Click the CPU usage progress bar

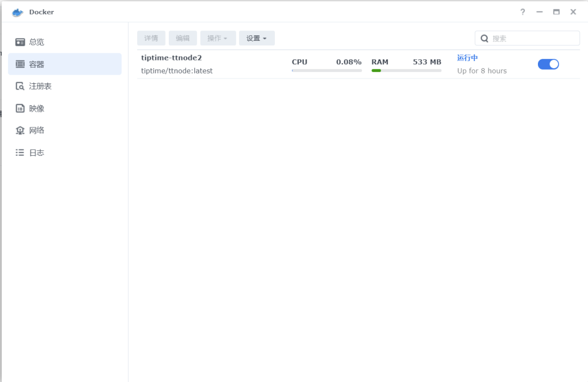click(x=327, y=70)
